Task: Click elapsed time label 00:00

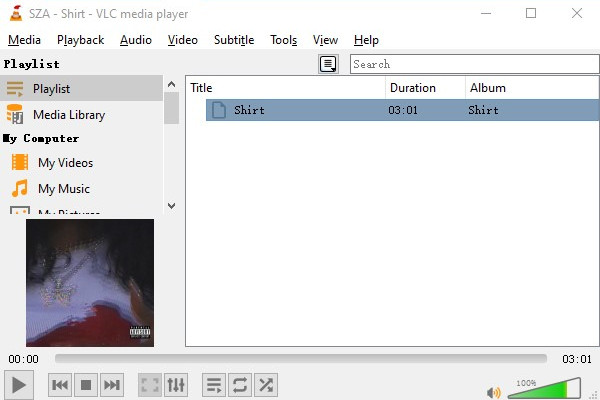Action: click(23, 359)
